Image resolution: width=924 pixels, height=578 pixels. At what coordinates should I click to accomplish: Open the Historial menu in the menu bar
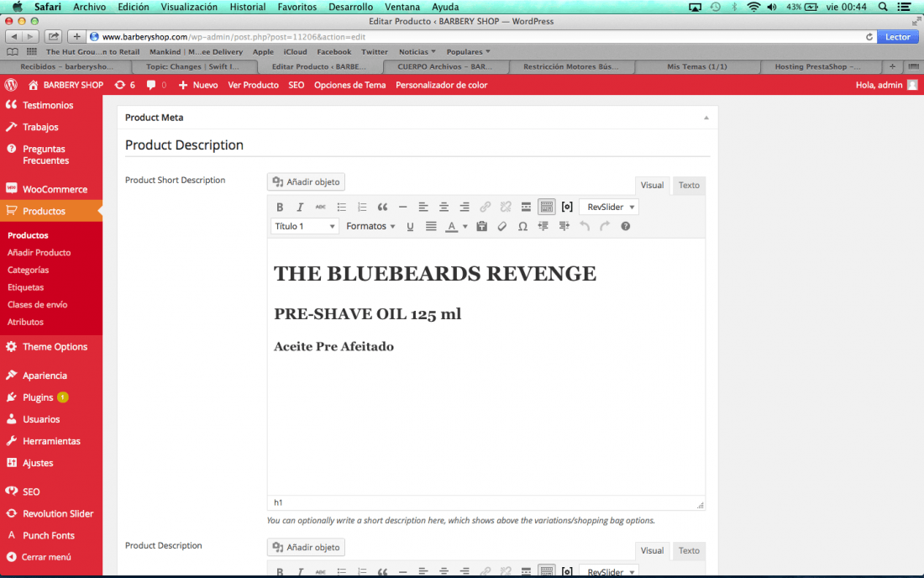(x=248, y=7)
